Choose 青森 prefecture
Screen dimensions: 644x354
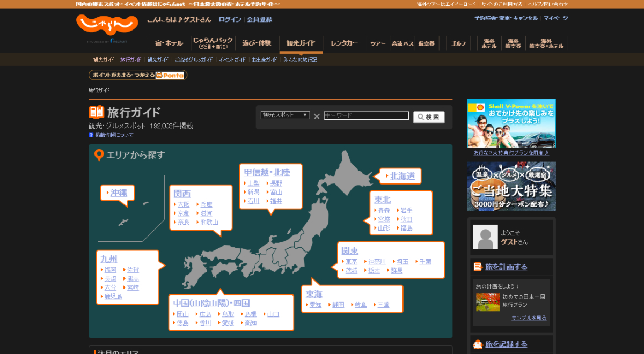[384, 211]
